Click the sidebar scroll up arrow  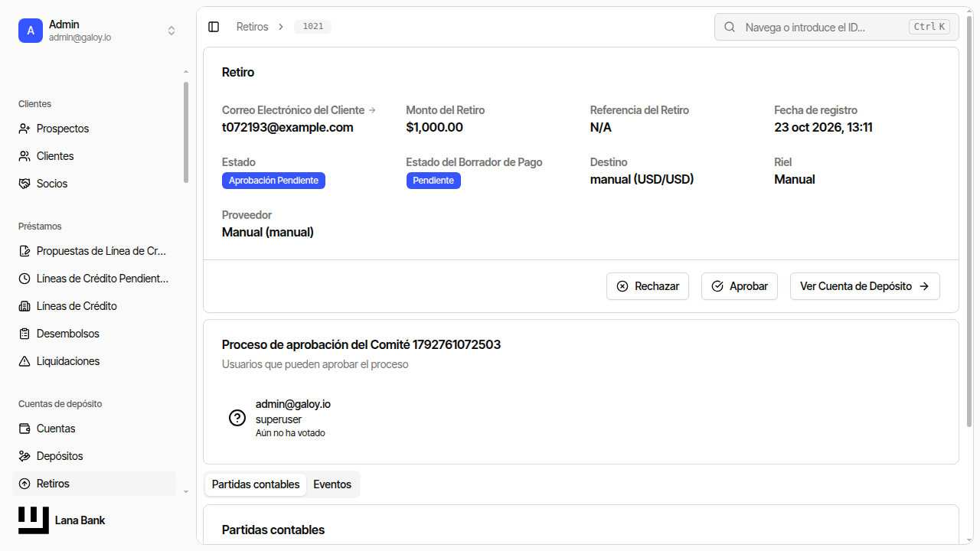click(x=186, y=72)
